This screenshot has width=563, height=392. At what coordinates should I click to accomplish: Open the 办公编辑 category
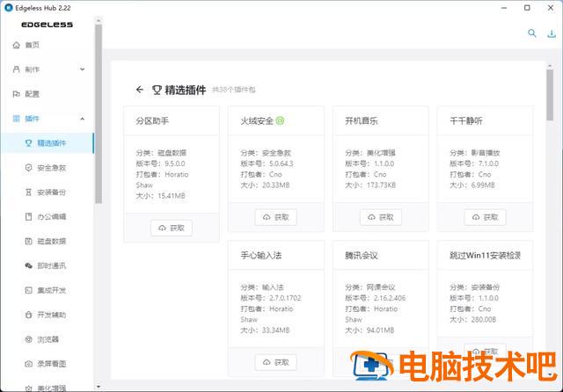pyautogui.click(x=47, y=216)
